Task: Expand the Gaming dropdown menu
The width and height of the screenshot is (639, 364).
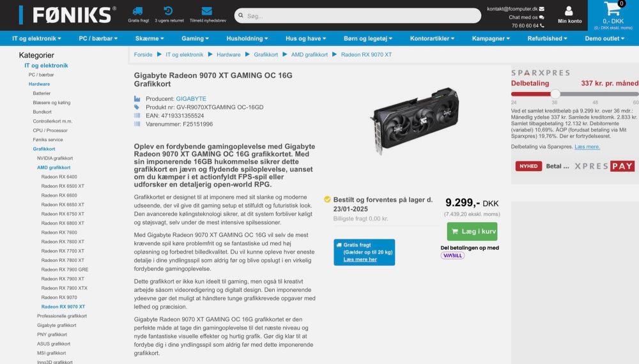Action: 195,38
